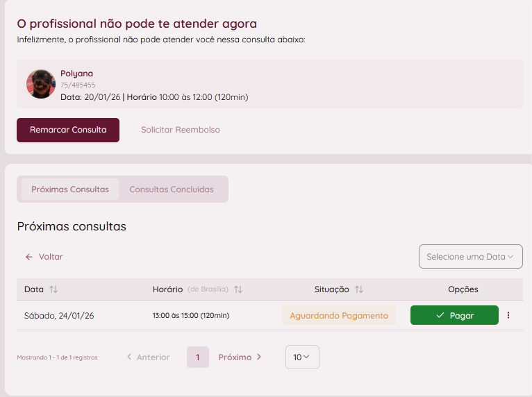
Task: Go back using the Voltar link
Action: (51, 257)
